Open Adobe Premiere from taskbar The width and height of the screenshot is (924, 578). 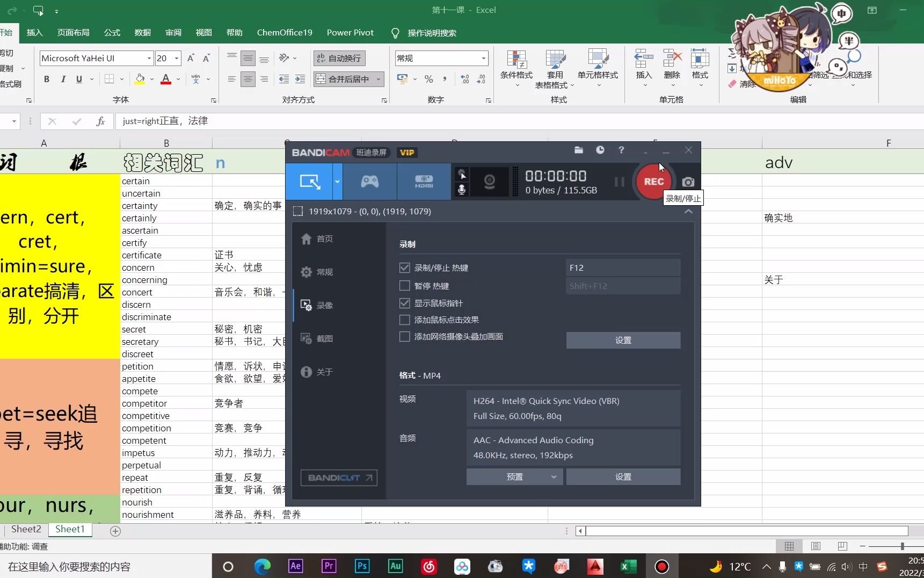[329, 566]
